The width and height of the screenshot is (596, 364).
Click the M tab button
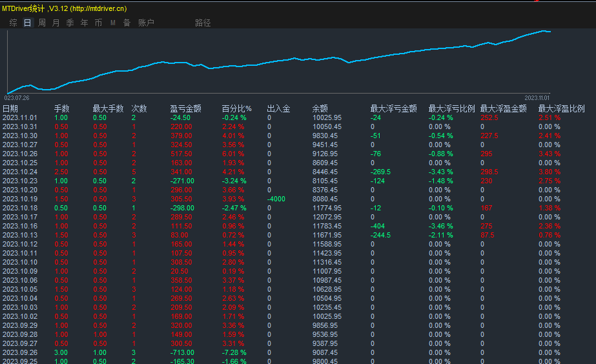pyautogui.click(x=112, y=23)
